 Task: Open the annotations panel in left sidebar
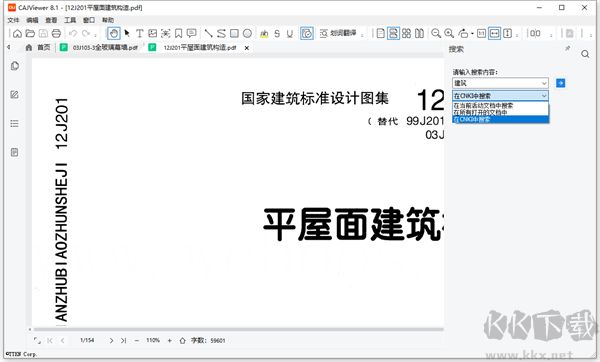tap(15, 95)
